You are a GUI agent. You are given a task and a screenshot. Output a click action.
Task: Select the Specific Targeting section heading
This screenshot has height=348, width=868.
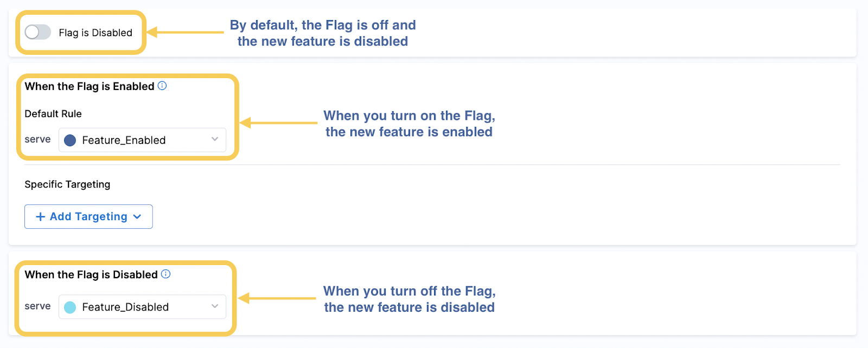67,184
